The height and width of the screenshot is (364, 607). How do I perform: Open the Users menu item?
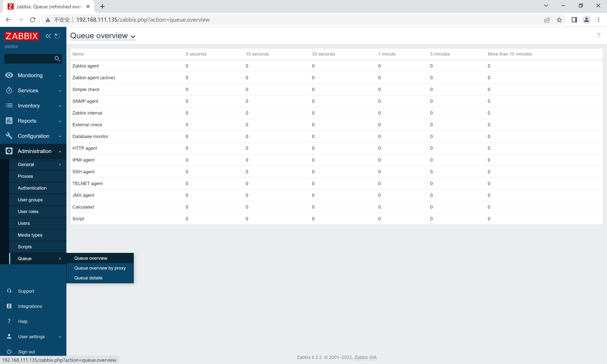coord(38,224)
